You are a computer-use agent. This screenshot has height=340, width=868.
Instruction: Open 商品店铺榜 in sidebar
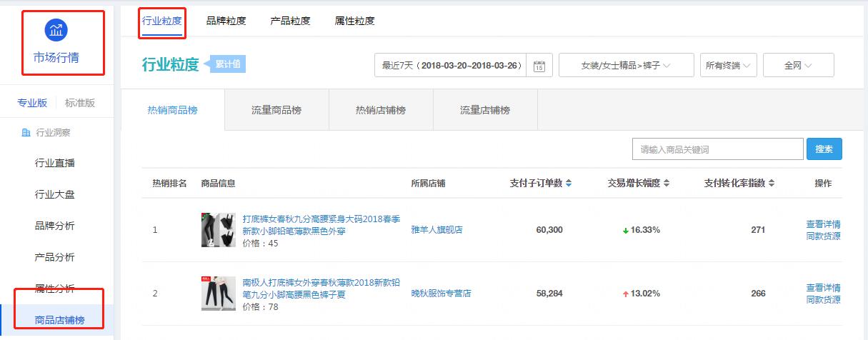tap(60, 320)
